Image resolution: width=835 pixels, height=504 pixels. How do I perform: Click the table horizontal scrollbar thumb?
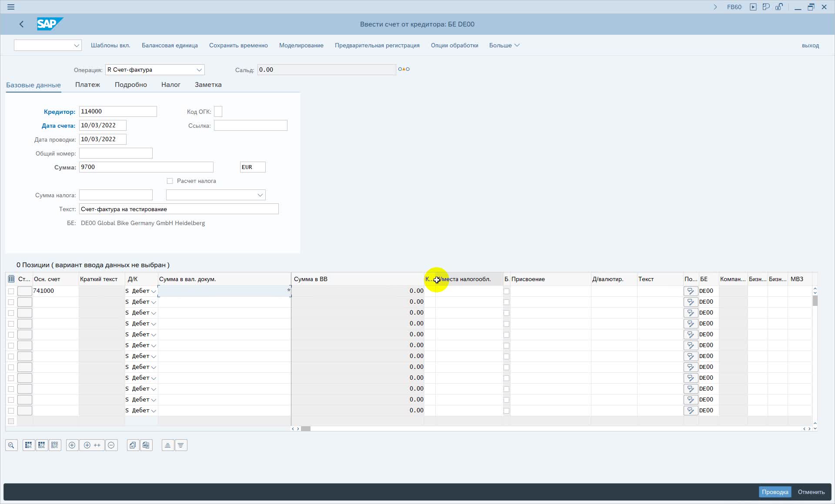tap(306, 429)
